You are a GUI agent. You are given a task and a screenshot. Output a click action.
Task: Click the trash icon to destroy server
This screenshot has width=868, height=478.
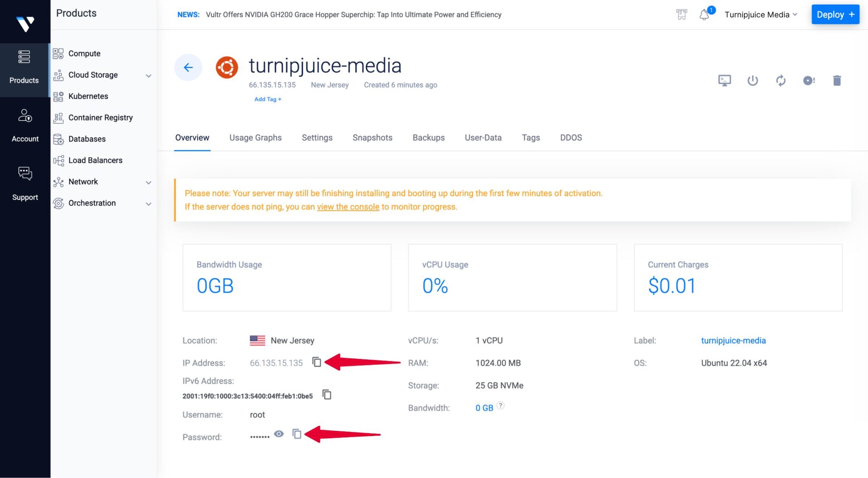837,80
